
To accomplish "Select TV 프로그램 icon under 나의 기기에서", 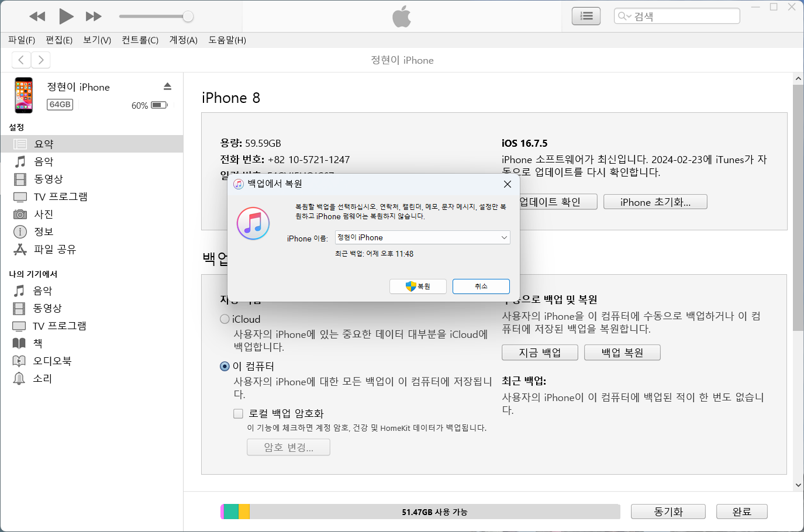I will coord(19,326).
